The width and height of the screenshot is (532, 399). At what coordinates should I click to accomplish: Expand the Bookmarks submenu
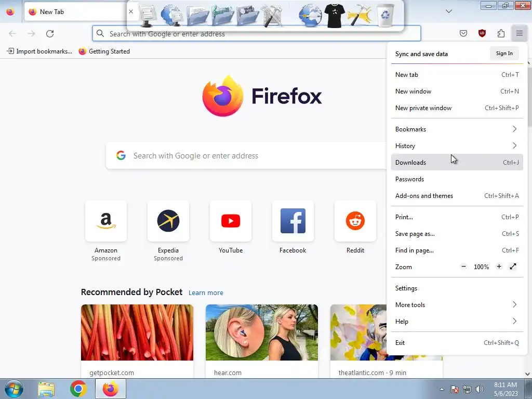457,129
